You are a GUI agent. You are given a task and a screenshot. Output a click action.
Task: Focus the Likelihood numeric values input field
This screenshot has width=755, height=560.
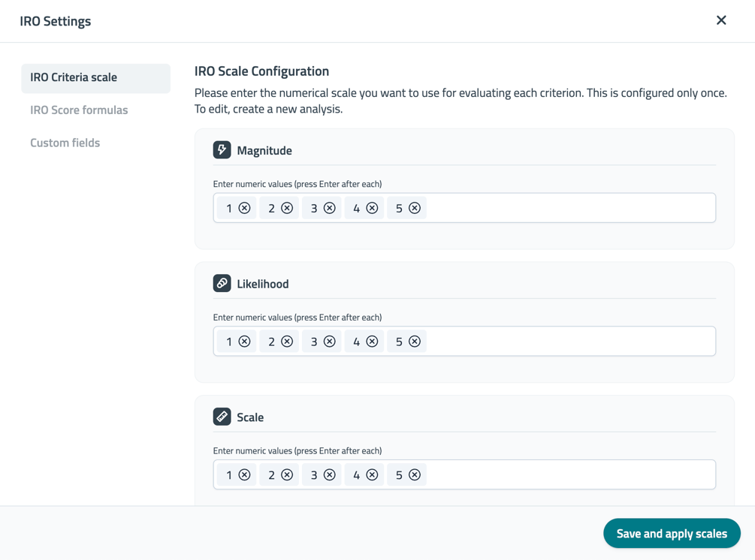coord(571,341)
